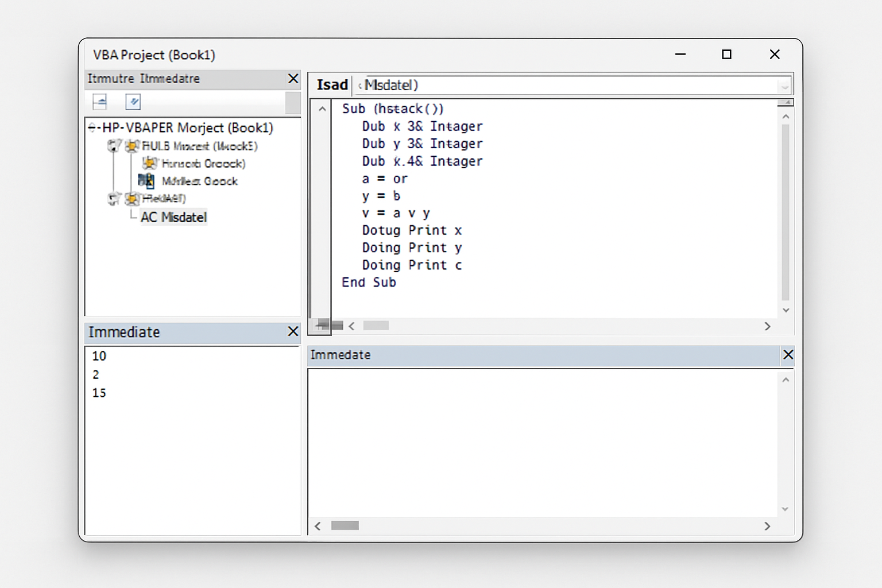
Task: Close the Itmmutre Itmmedatre project panel
Action: pos(293,79)
